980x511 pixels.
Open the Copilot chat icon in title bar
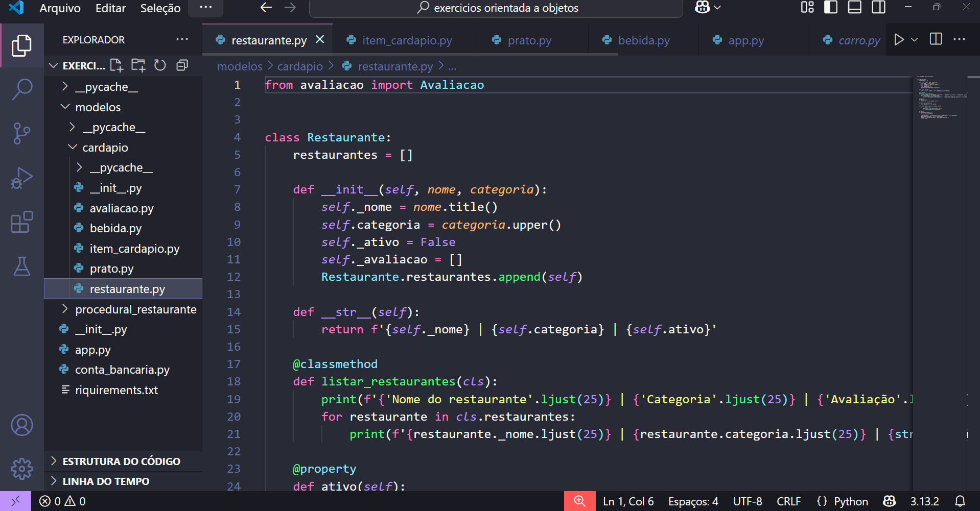coord(702,8)
